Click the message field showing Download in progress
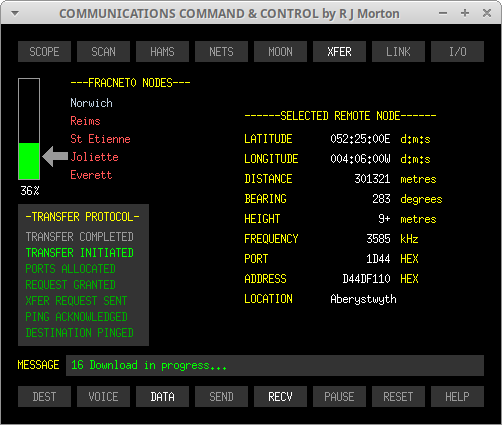 click(x=275, y=365)
